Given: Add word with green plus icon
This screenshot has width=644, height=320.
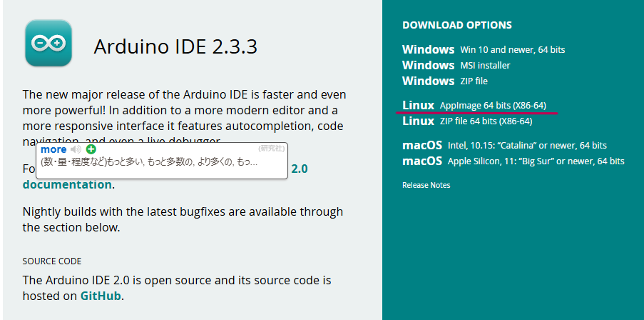Looking at the screenshot, I should pyautogui.click(x=91, y=149).
